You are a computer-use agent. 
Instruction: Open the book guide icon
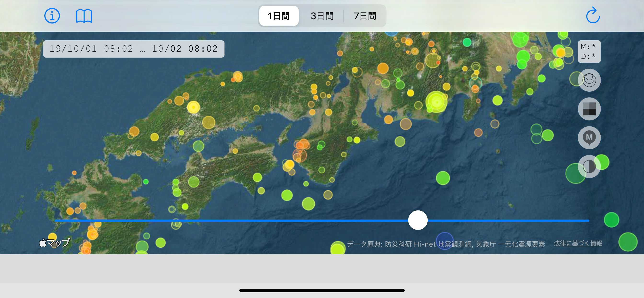[84, 16]
